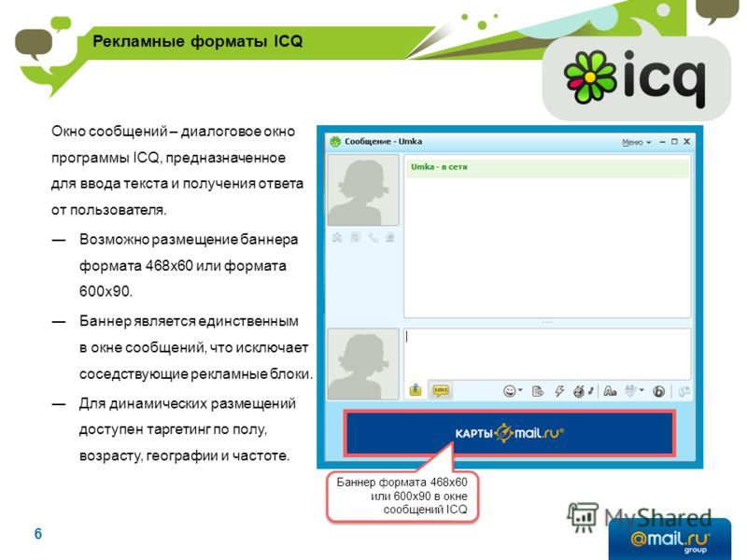Click into the message text input field
The image size is (747, 560).
[x=547, y=354]
